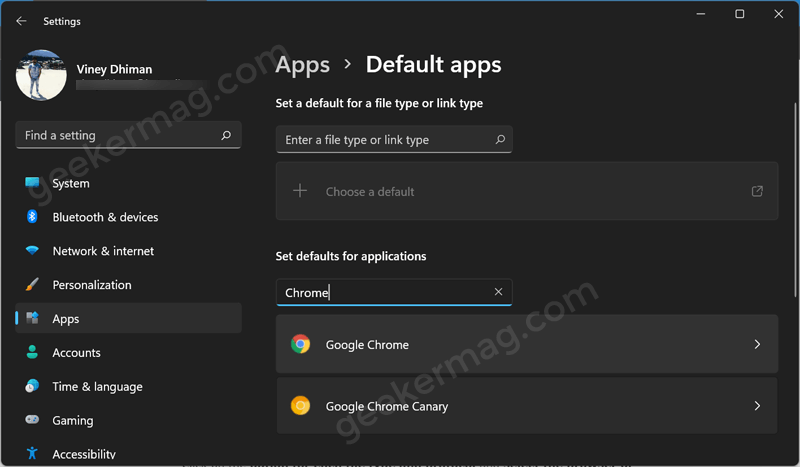
Task: Click the external link icon in Choose a default
Action: [757, 191]
